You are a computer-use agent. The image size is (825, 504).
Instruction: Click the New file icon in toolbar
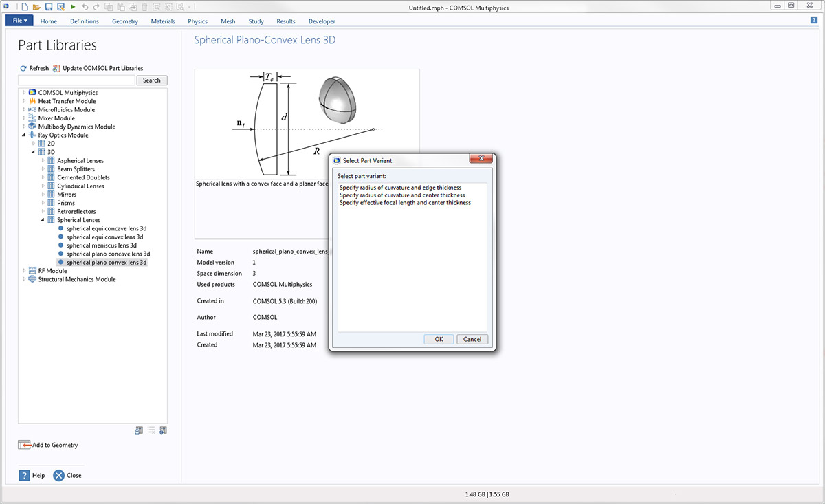click(x=25, y=6)
